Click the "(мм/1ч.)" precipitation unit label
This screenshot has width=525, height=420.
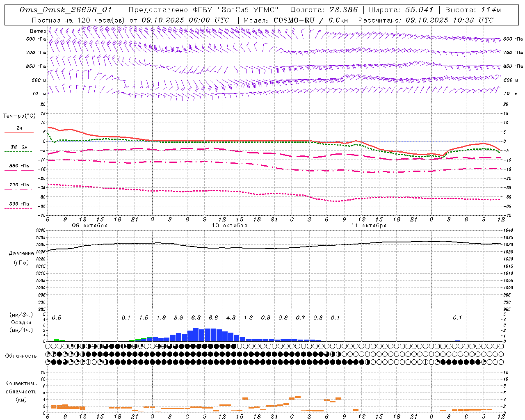point(21,330)
